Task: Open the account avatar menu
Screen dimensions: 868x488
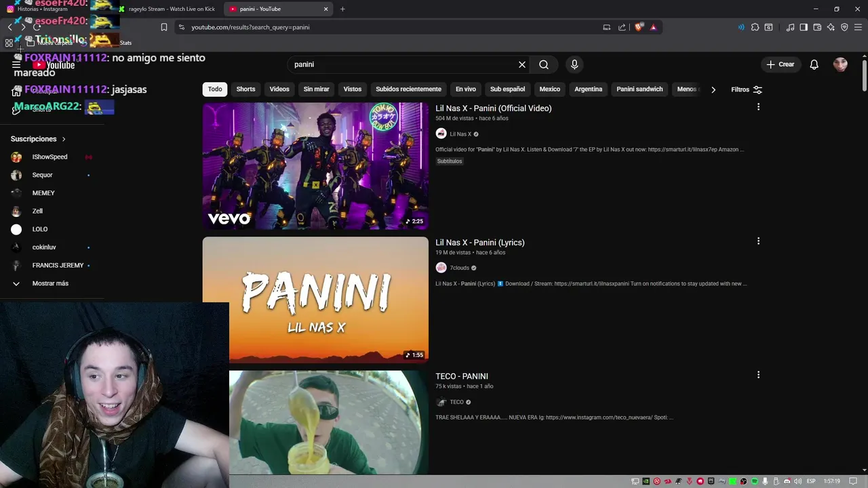Action: tap(840, 64)
